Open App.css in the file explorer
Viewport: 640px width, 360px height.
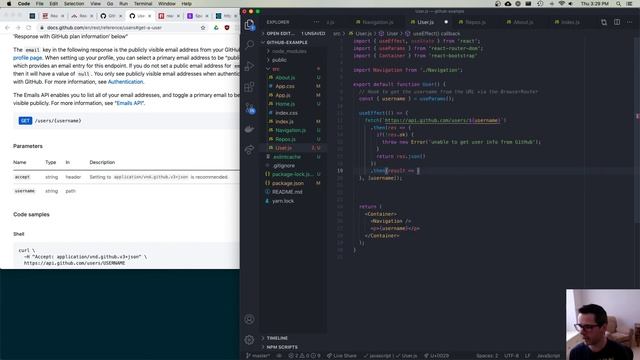point(285,87)
